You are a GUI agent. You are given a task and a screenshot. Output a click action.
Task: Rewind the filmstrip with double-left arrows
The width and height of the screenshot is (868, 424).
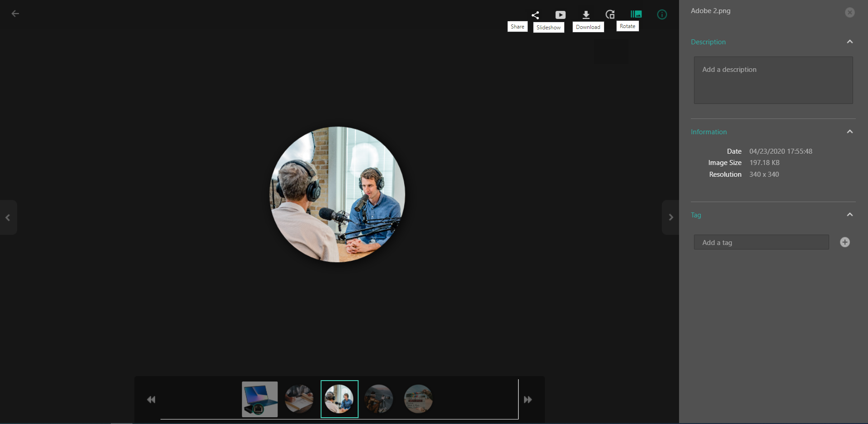[x=151, y=400]
